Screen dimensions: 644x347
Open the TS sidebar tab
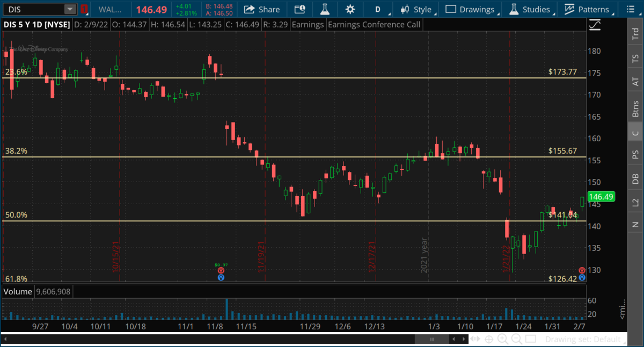(635, 59)
